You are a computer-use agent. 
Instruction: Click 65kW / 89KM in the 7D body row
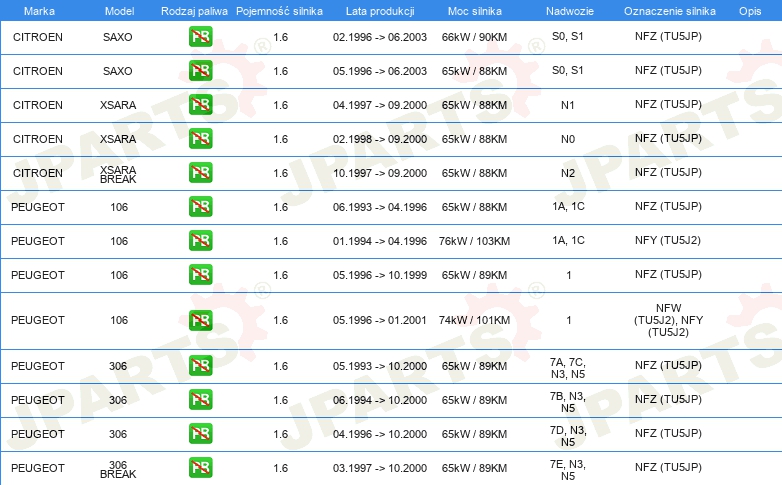point(474,434)
